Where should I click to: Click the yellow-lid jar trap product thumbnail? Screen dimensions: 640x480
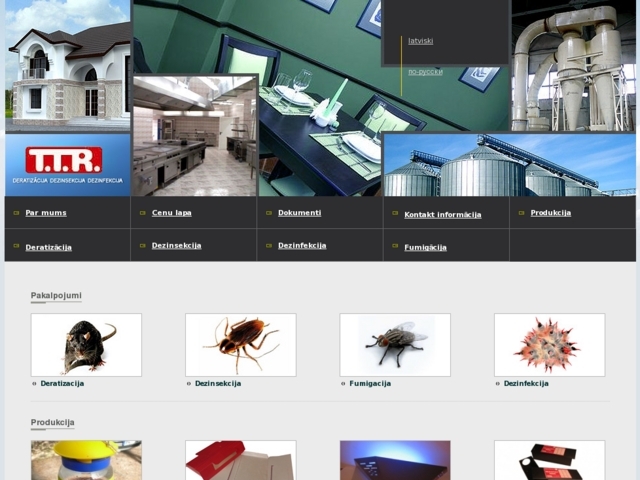[x=86, y=460]
